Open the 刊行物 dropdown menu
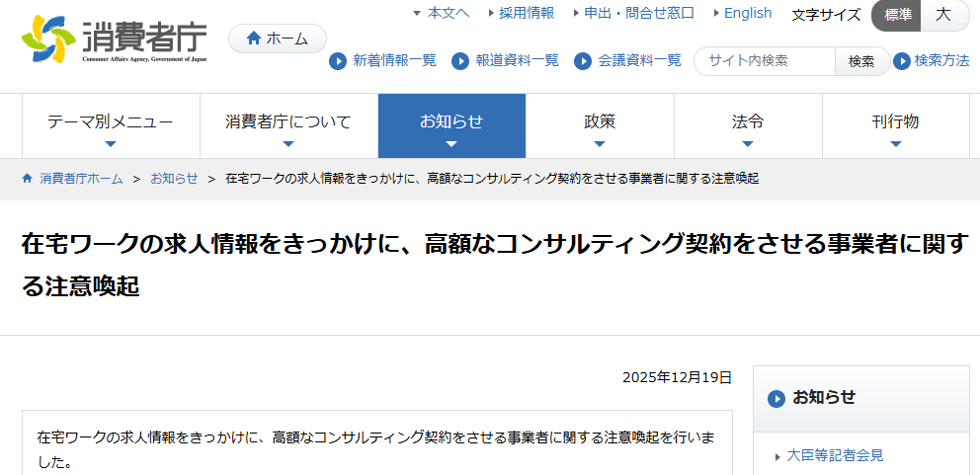Image resolution: width=980 pixels, height=475 pixels. coord(895,125)
